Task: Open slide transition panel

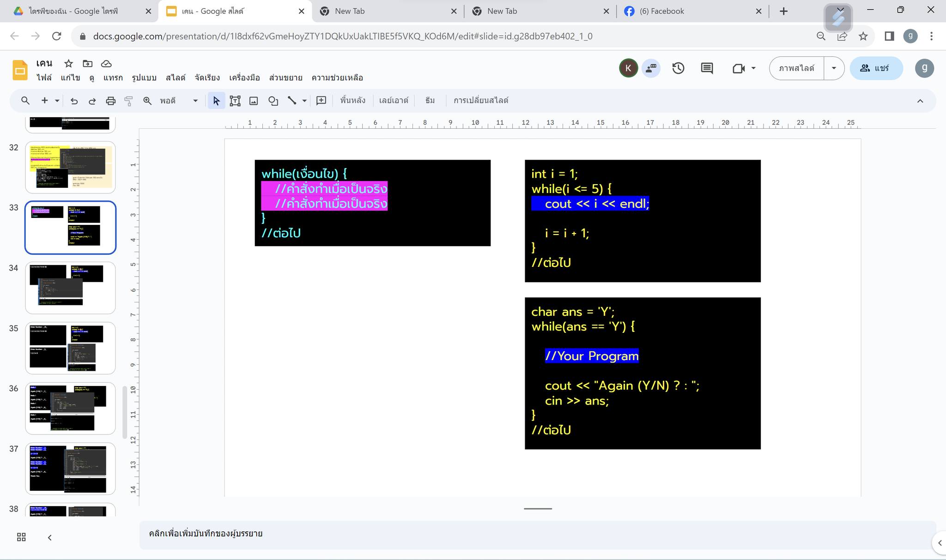Action: click(480, 100)
